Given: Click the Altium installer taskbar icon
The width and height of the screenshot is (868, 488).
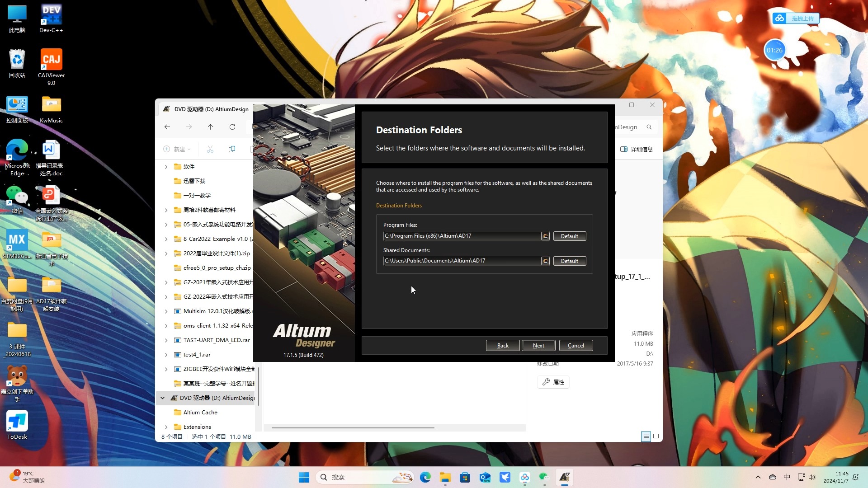Looking at the screenshot, I should click(x=565, y=477).
